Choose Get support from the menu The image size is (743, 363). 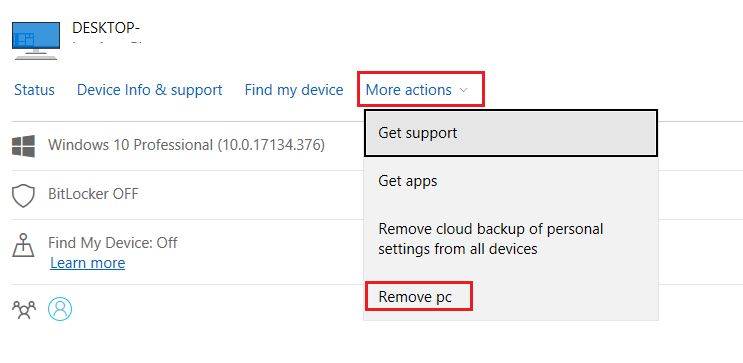click(511, 133)
